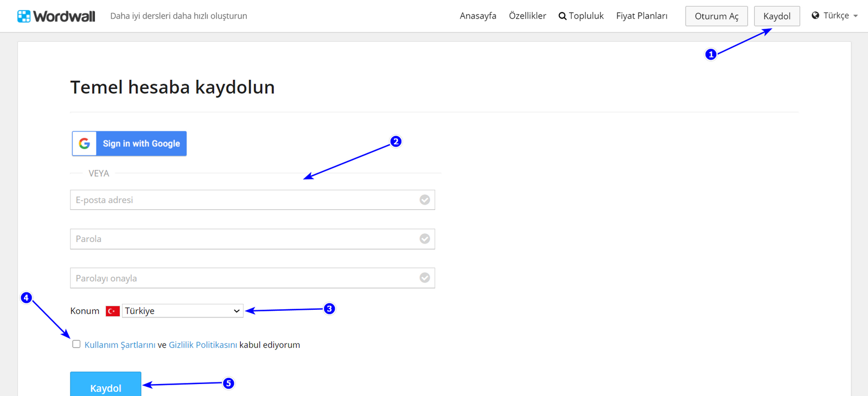Screen dimensions: 868x396
Task: Go to Fiyat Planları
Action: pyautogui.click(x=642, y=16)
